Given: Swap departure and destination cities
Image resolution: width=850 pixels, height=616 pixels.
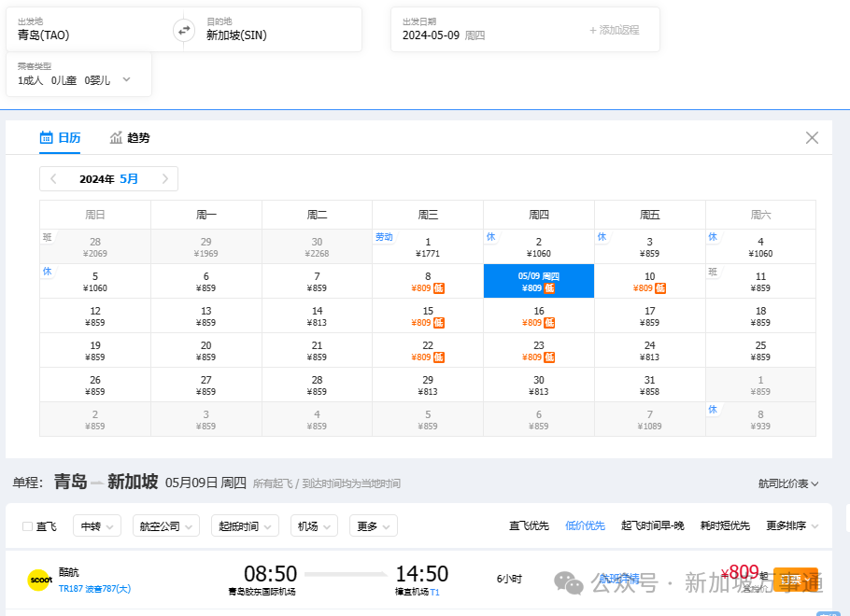Looking at the screenshot, I should pyautogui.click(x=184, y=30).
